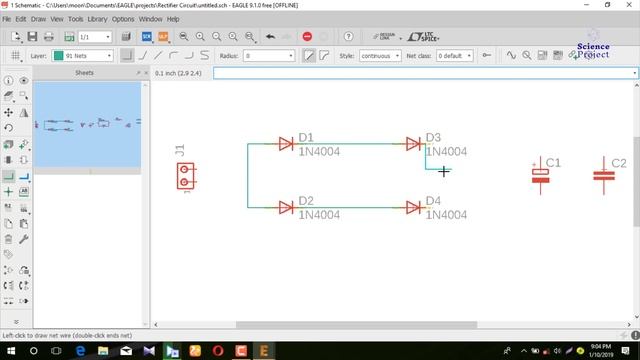Run the ULP user language program icon

click(x=163, y=37)
